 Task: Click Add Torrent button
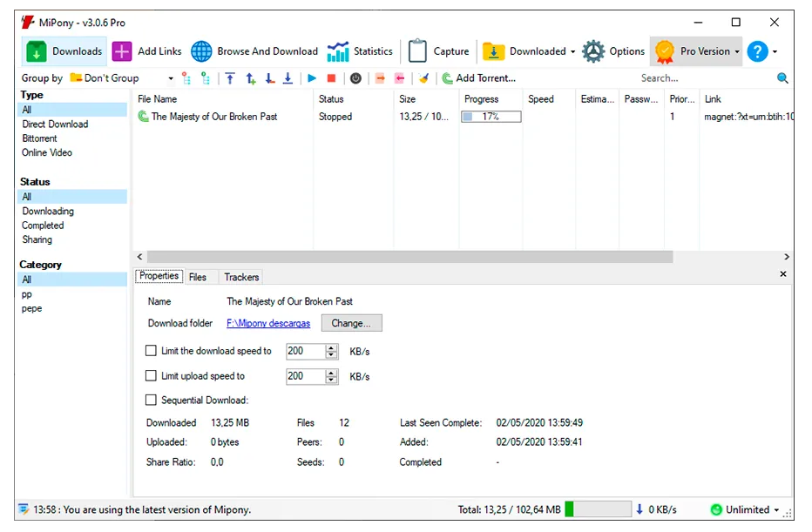[x=479, y=78]
